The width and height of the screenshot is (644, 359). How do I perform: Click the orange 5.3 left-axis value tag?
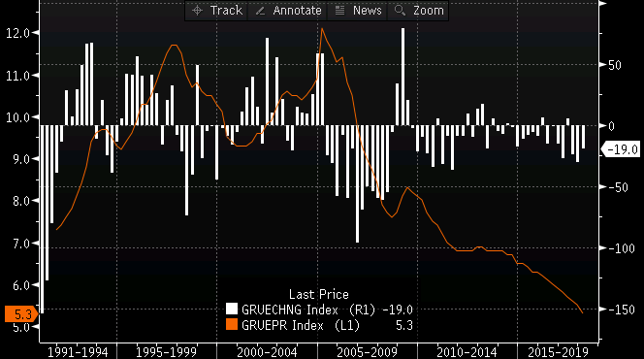coord(20,314)
